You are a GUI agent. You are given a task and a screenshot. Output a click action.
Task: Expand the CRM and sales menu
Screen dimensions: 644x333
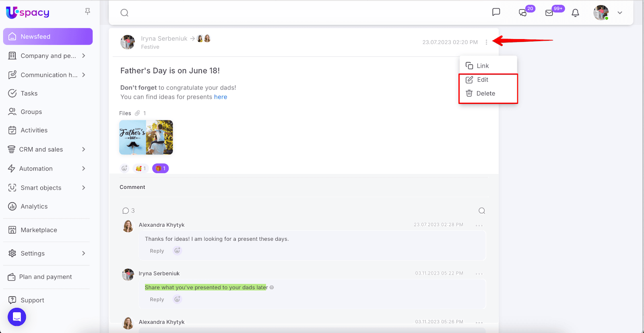[x=84, y=149]
